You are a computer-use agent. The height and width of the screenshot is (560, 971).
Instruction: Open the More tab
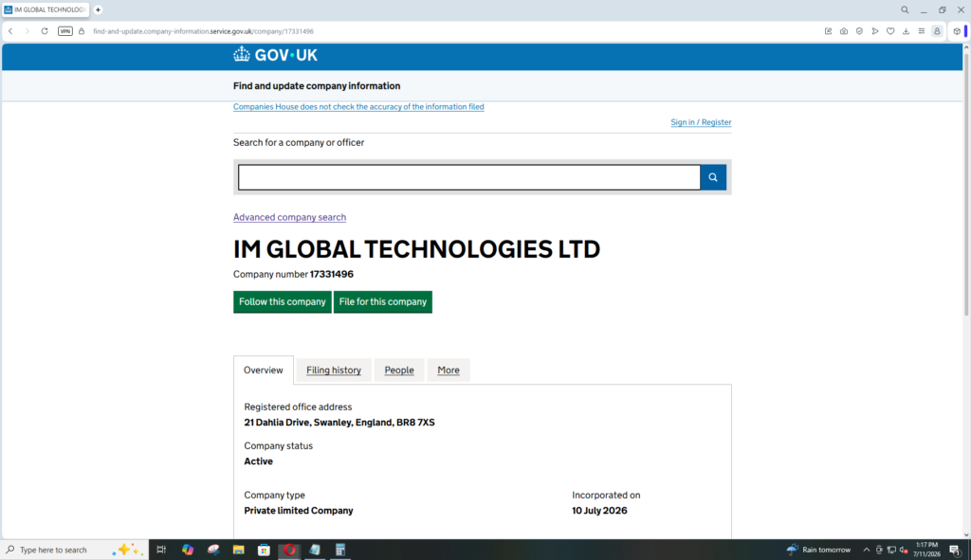click(449, 370)
